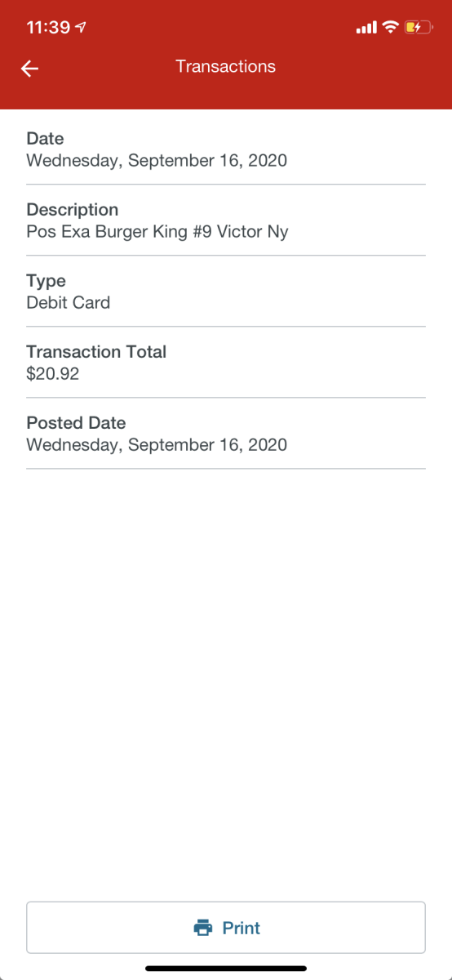Select the Date label

tap(45, 139)
